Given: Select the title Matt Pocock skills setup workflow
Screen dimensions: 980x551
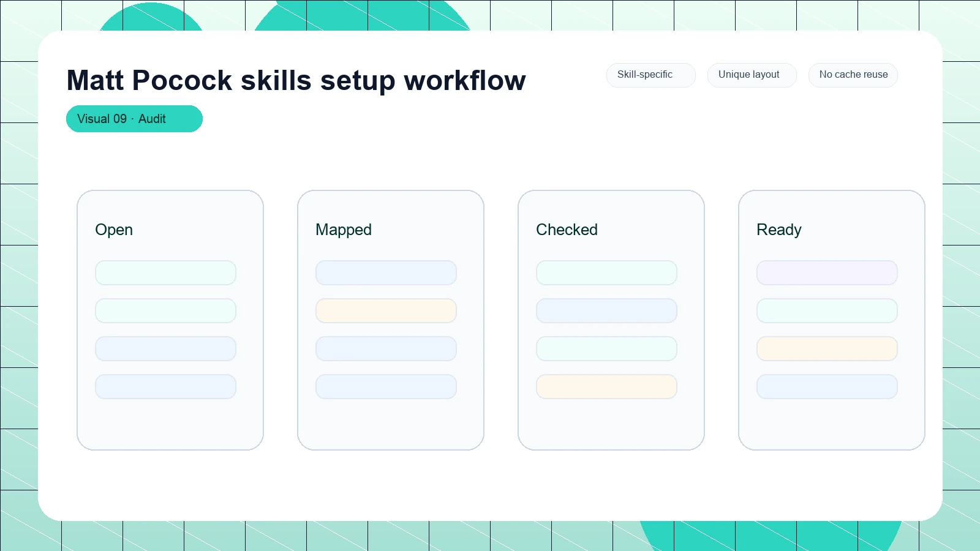Looking at the screenshot, I should [x=296, y=80].
